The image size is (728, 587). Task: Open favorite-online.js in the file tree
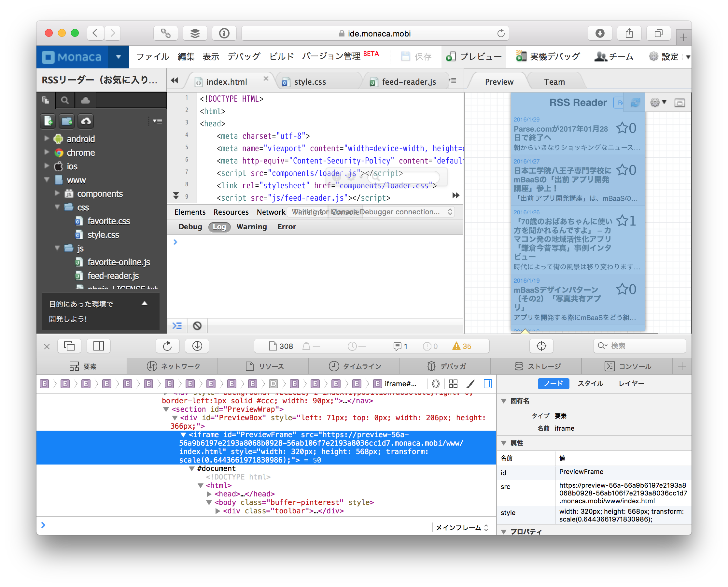pos(119,262)
